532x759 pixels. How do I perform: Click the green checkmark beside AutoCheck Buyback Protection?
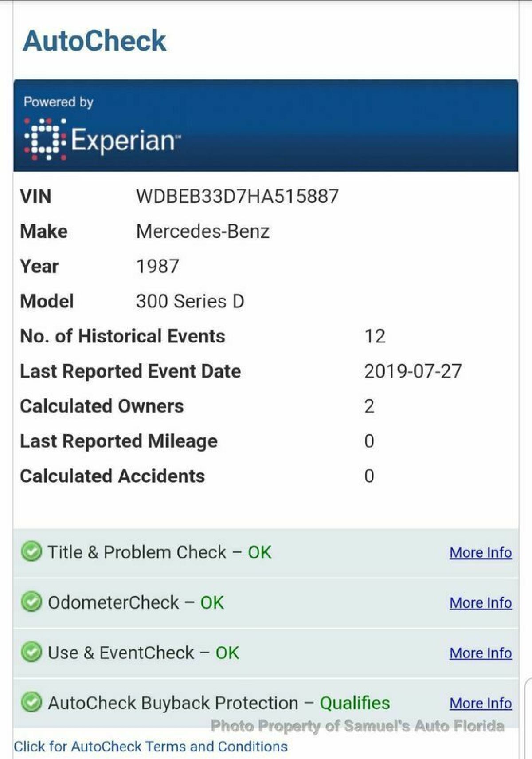[x=31, y=702]
